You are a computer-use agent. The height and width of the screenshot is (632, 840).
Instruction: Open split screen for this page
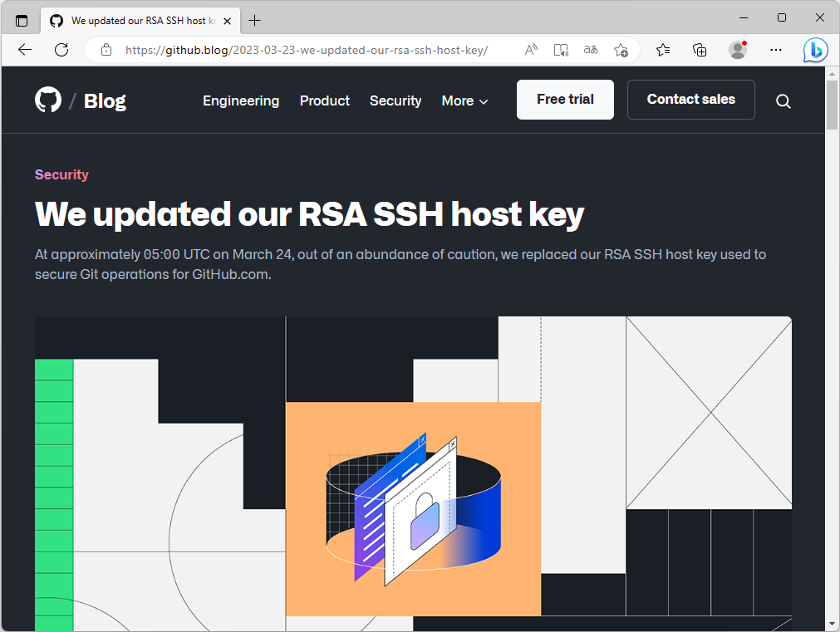click(560, 50)
